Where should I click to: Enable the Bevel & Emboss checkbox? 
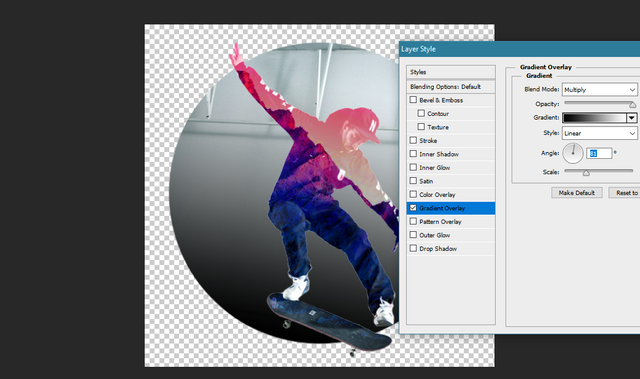(x=413, y=100)
